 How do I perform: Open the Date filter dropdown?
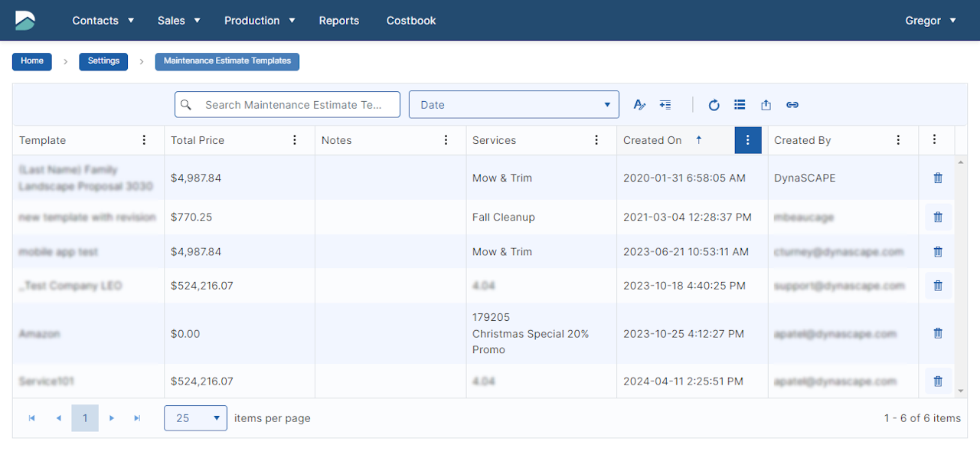click(514, 105)
